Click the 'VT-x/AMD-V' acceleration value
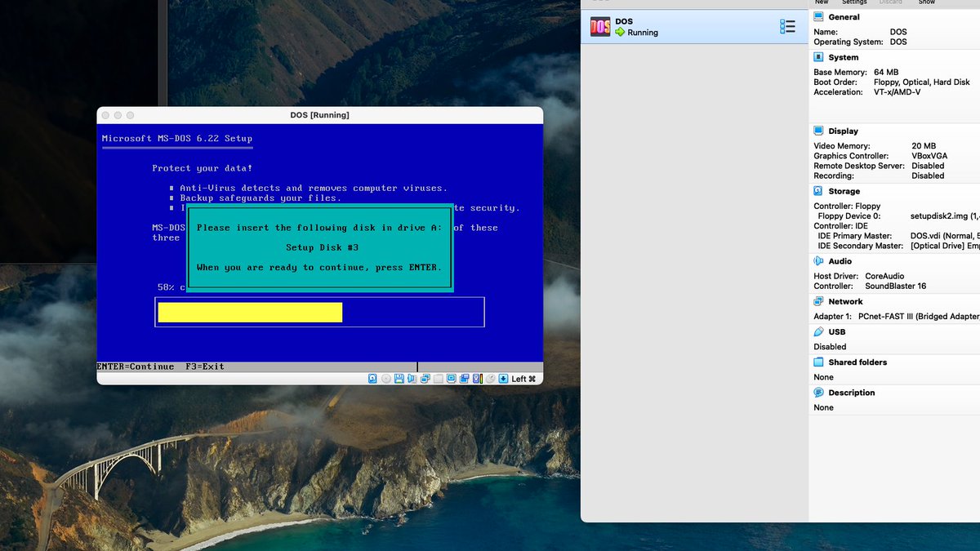The image size is (980, 551). (x=897, y=92)
